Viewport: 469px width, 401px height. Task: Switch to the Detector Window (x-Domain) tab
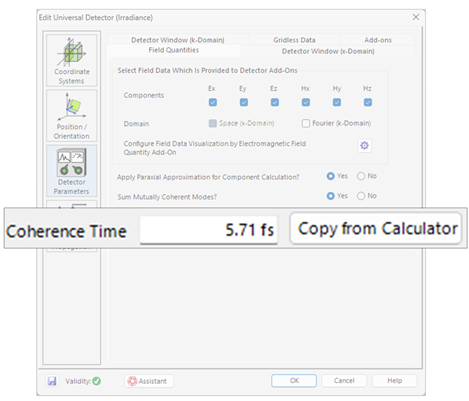[328, 51]
